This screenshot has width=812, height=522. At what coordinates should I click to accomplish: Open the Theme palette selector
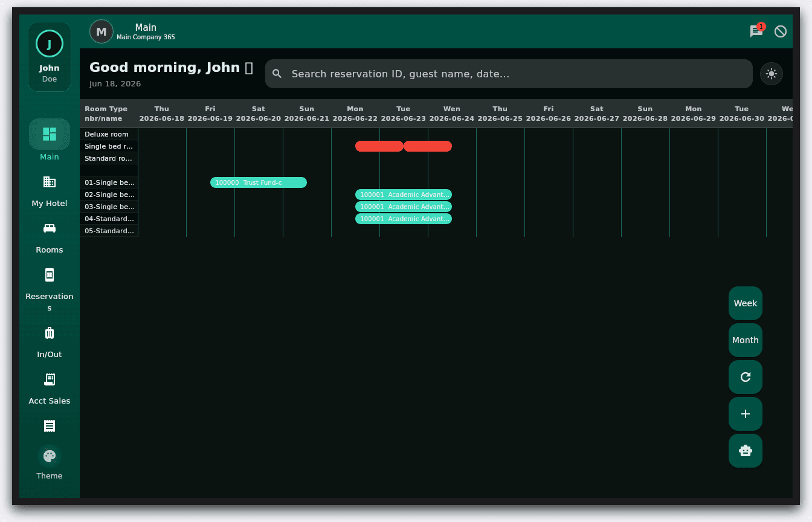[x=50, y=456]
